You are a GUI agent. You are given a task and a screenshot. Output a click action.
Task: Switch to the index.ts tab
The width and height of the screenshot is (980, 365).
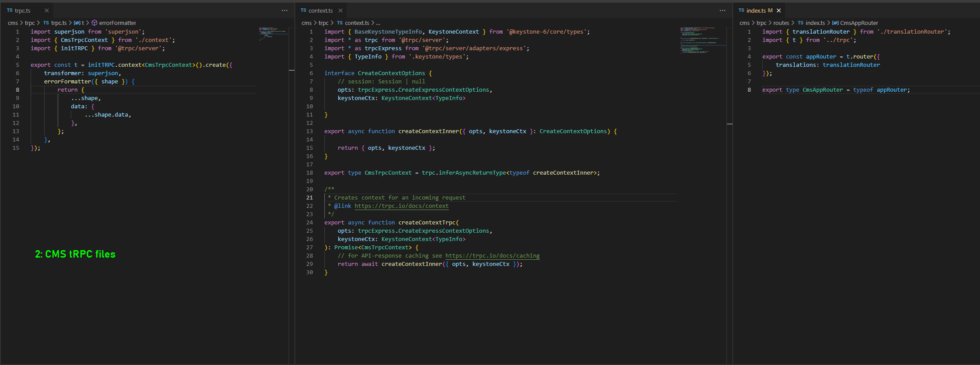click(x=756, y=10)
